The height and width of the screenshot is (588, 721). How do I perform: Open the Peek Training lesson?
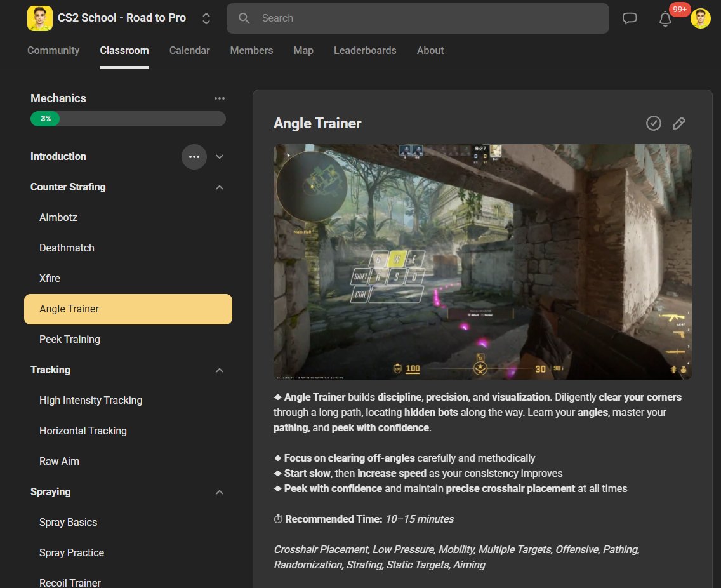[x=128, y=340]
